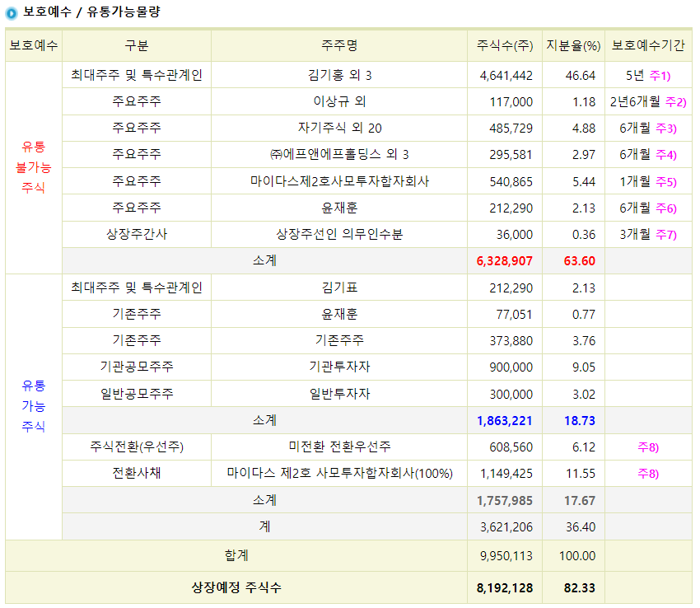Select 상장주선인 의무인수분 cell
700x608 pixels.
pos(339,234)
